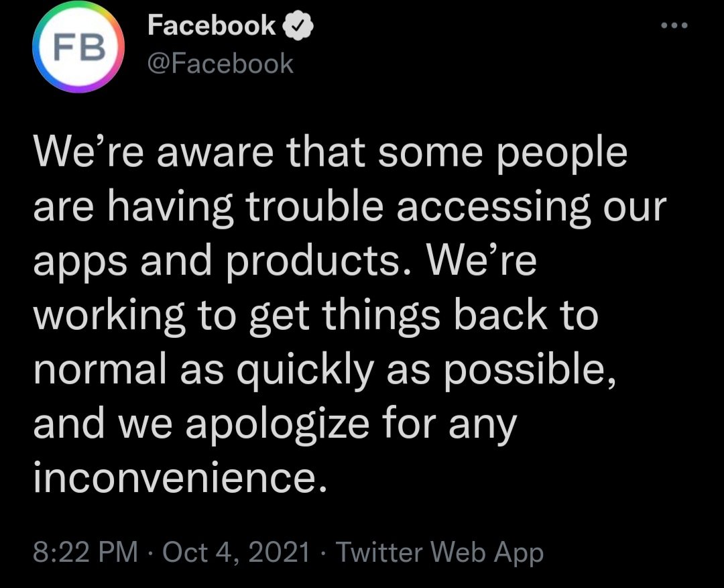Click the phrase "normal as quickly"
Viewport: 724px width, 588px height.
point(204,371)
